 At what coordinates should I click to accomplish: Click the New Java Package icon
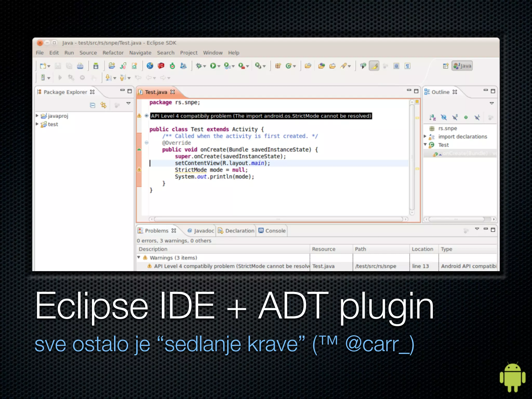[x=278, y=66]
